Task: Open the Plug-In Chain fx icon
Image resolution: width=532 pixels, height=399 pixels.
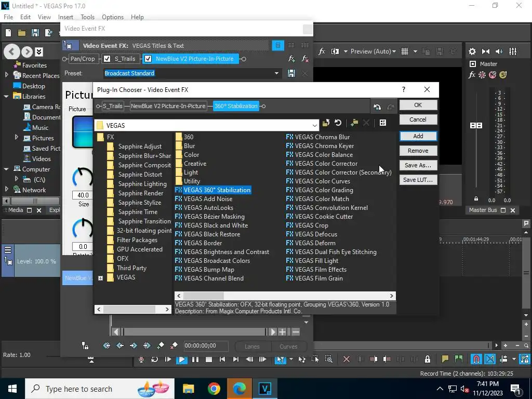Action: (291, 59)
